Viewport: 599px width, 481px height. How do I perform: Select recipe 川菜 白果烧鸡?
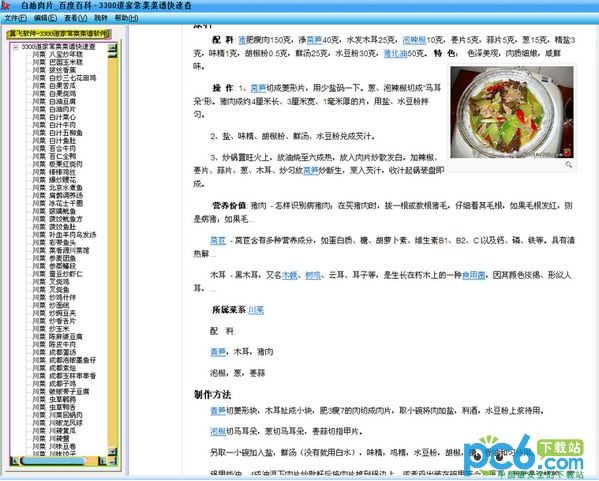tap(54, 94)
